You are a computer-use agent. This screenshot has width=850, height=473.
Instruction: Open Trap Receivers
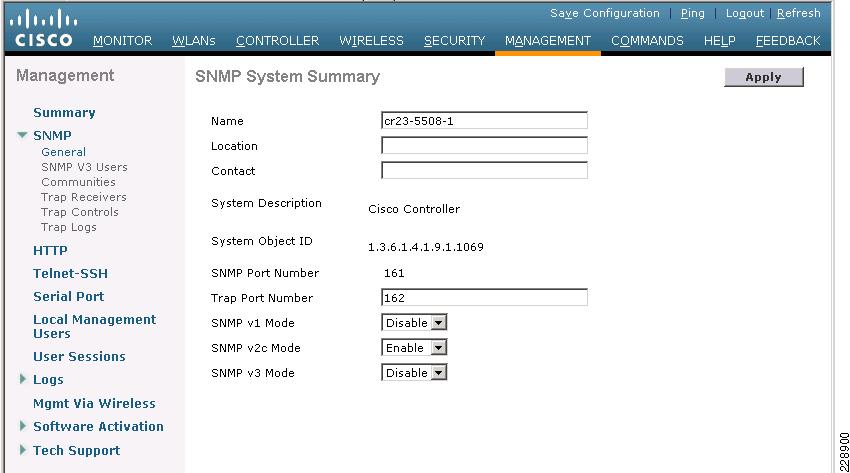click(83, 197)
